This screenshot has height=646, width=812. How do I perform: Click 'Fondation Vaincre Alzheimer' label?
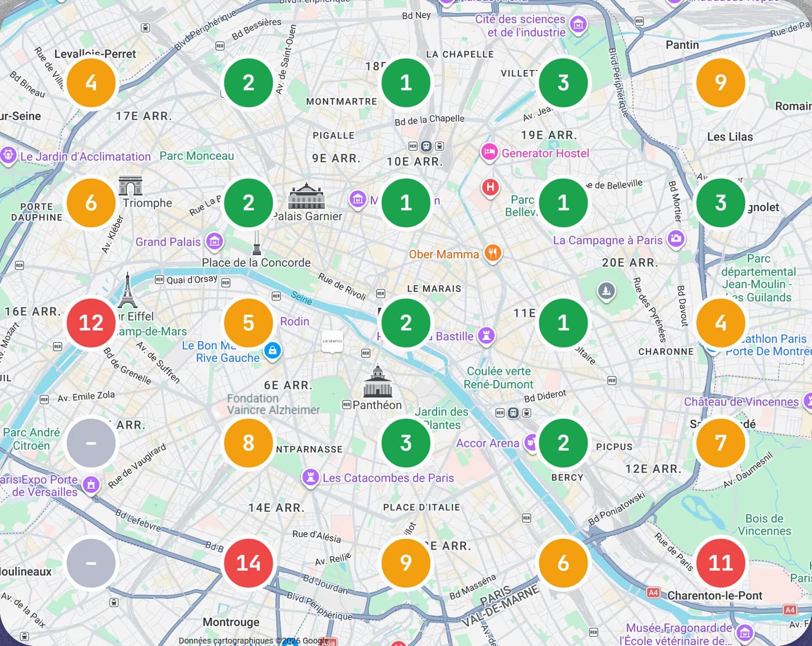[x=273, y=404]
